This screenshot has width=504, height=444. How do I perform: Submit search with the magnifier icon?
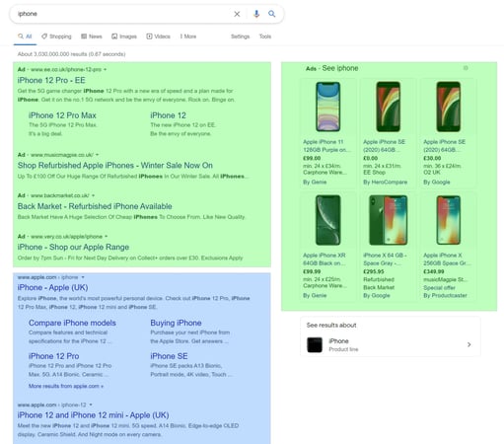point(271,14)
